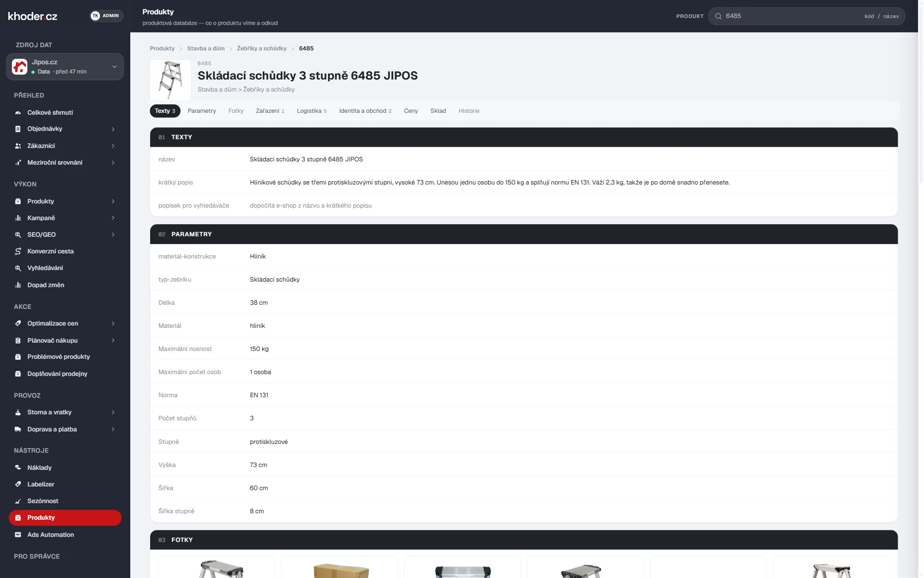
Task: Click the product ladder thumbnail
Action: coord(170,80)
